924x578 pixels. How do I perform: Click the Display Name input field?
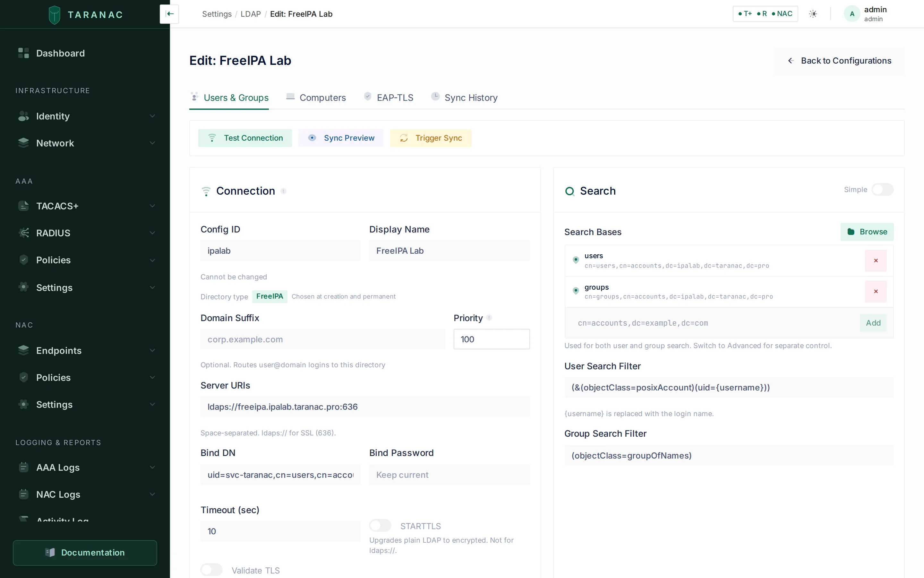pos(449,251)
